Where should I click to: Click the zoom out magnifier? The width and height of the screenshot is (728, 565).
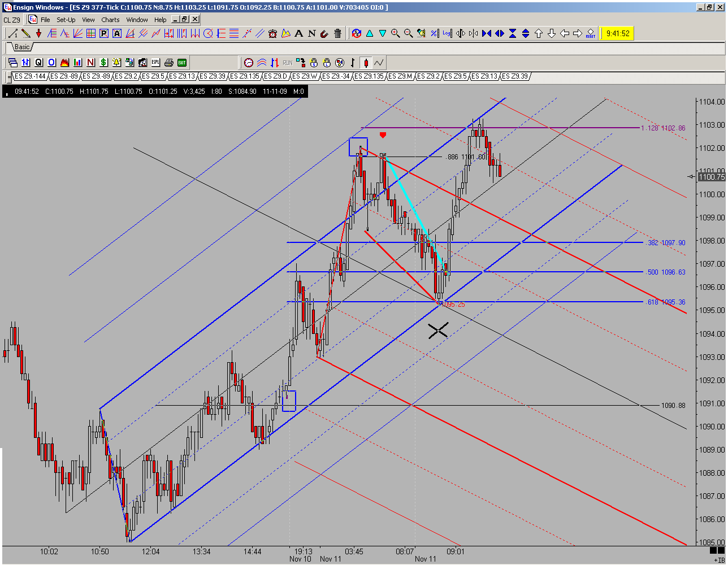tap(408, 33)
